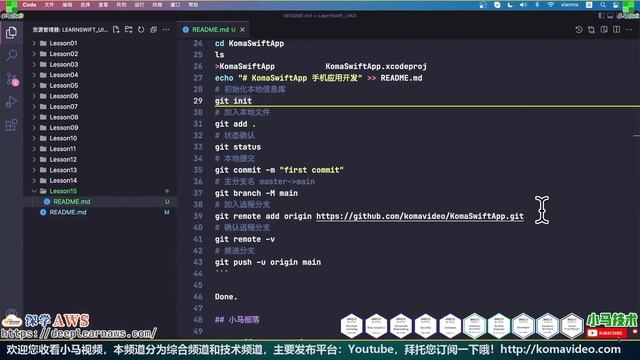Click the Wi-Fi icon in menu bar
The width and height of the screenshot is (640, 360).
pyautogui.click(x=550, y=5)
